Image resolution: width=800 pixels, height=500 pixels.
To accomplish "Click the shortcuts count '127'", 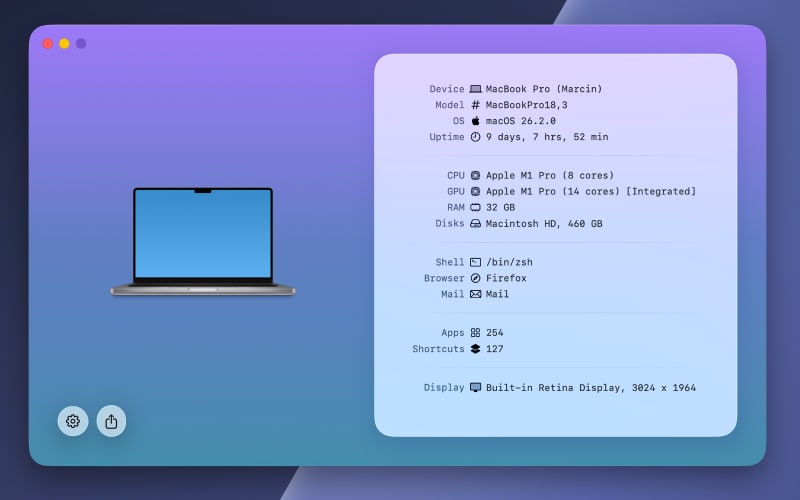I will (494, 349).
